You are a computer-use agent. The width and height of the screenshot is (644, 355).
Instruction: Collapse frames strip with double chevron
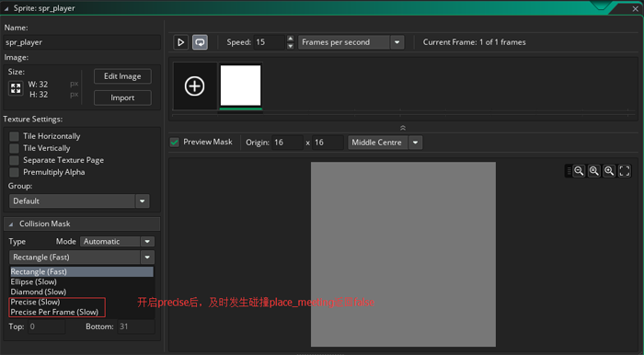[403, 128]
